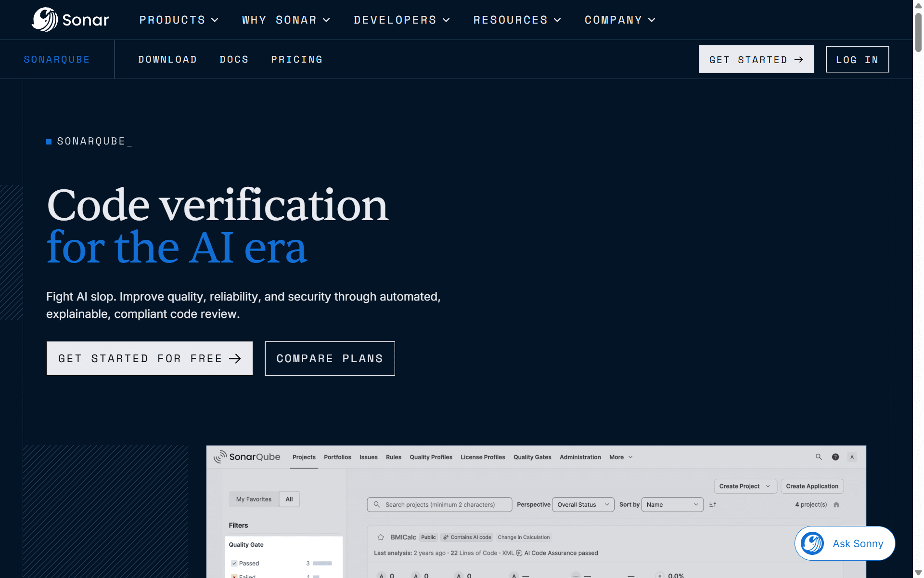Click the Public badge on BMICalc

click(428, 537)
